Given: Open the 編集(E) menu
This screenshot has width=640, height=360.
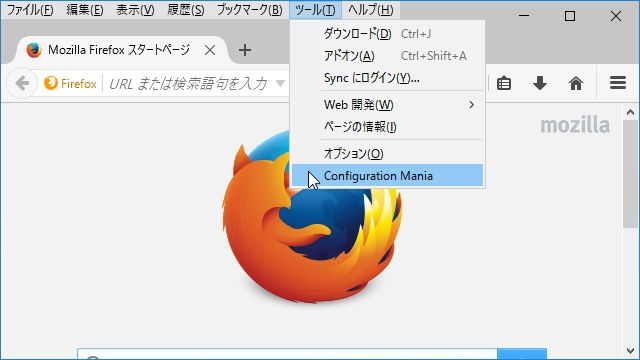Looking at the screenshot, I should click(x=84, y=9).
